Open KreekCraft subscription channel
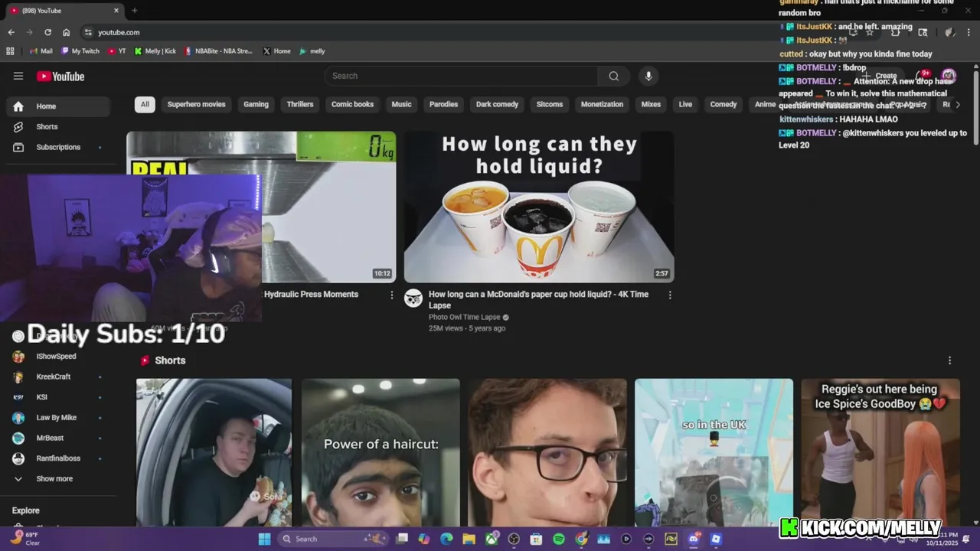 [60, 377]
